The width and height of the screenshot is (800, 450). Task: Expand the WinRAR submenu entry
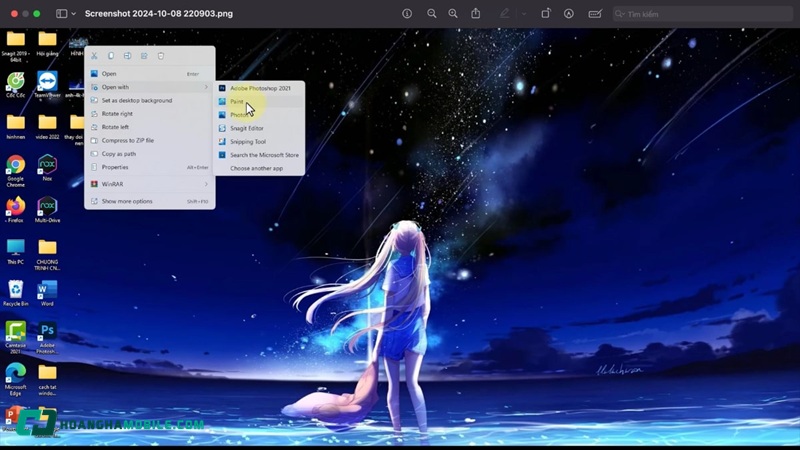pos(150,184)
